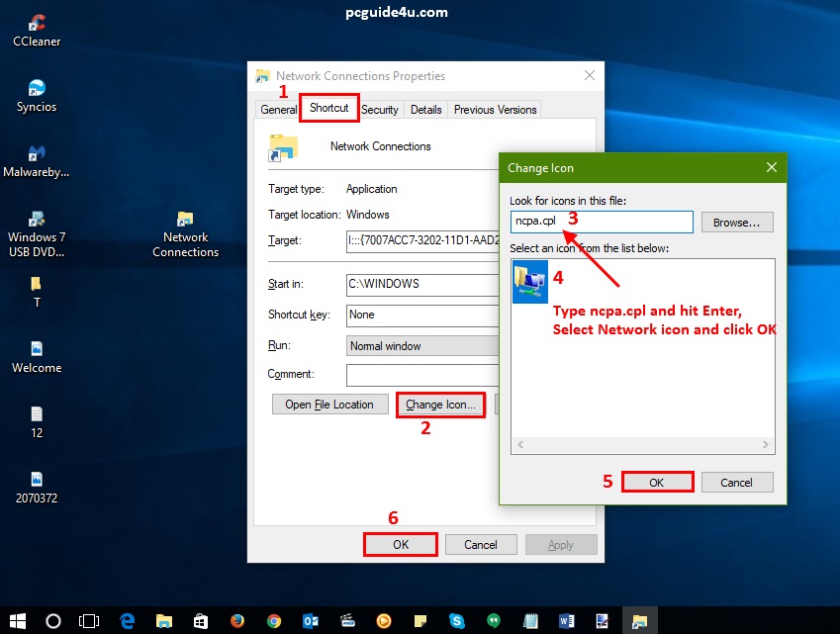840x634 pixels.
Task: Switch to the General tab
Action: 278,110
